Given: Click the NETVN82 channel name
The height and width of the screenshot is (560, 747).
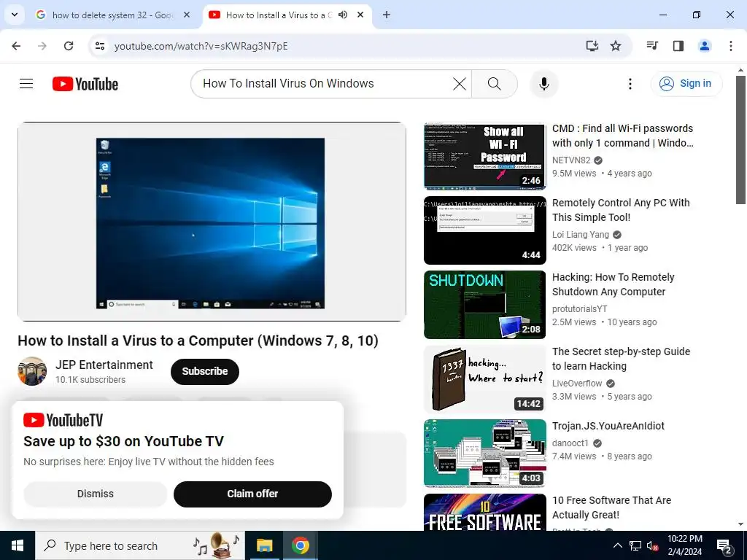Looking at the screenshot, I should [571, 160].
